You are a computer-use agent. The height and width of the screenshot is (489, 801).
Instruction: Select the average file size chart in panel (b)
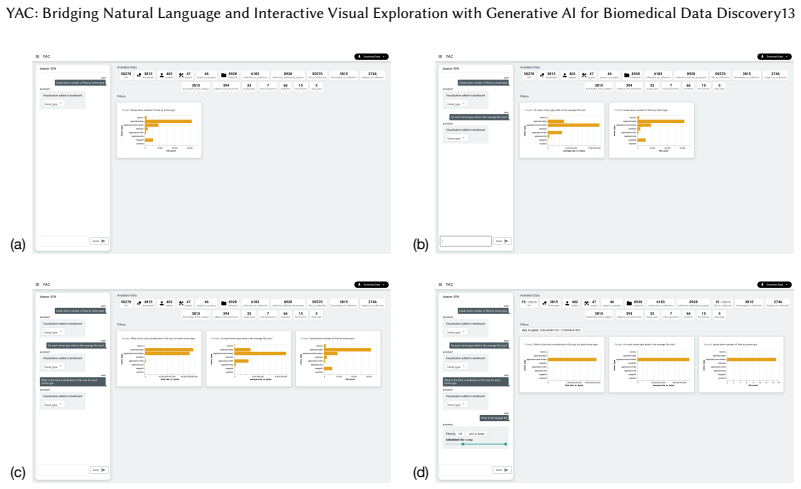click(562, 130)
